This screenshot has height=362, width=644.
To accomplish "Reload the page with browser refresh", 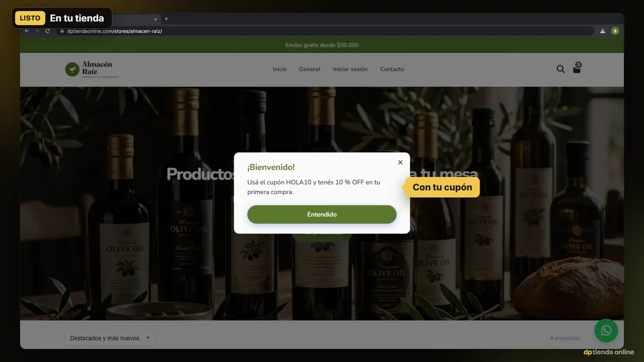I will pyautogui.click(x=48, y=31).
